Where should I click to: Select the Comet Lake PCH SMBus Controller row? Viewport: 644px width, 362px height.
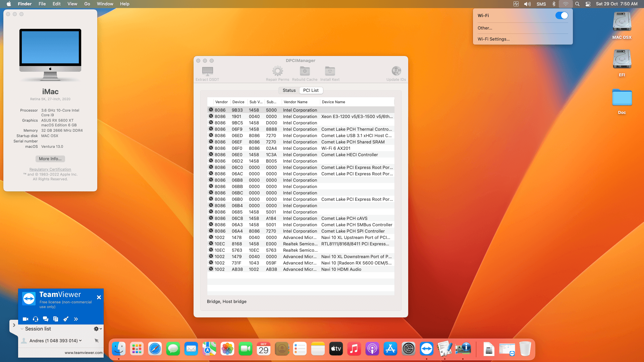[301, 225]
